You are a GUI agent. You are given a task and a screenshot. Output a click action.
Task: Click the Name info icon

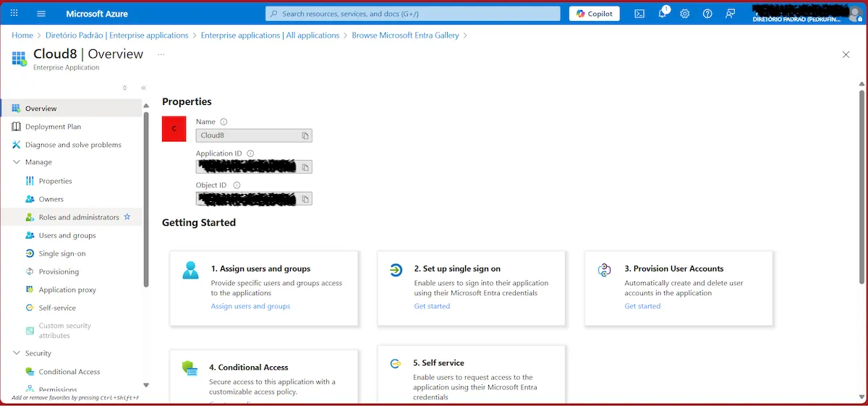point(224,122)
